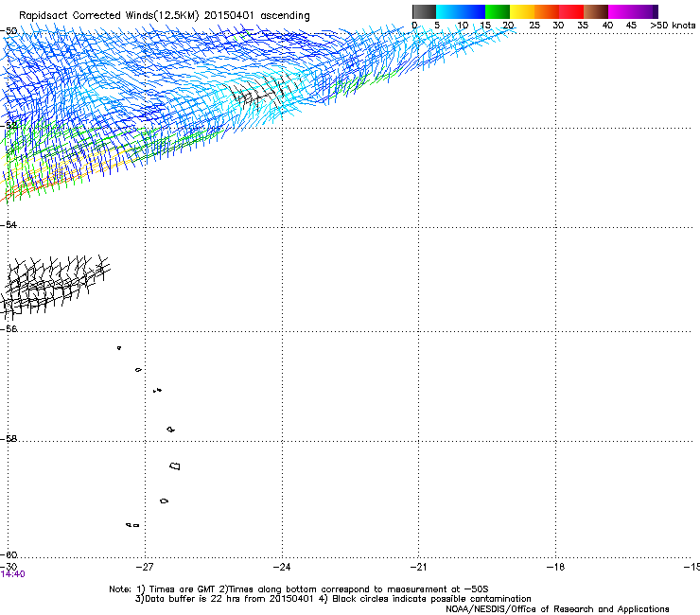Click the '35' legend tick label
The width and height of the screenshot is (700, 615).
click(583, 26)
